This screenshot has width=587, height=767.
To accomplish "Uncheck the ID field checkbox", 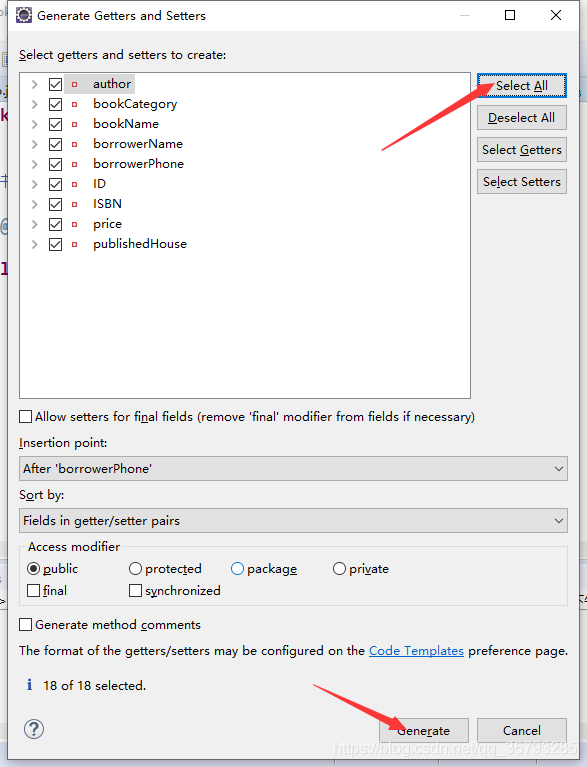I will pyautogui.click(x=55, y=184).
